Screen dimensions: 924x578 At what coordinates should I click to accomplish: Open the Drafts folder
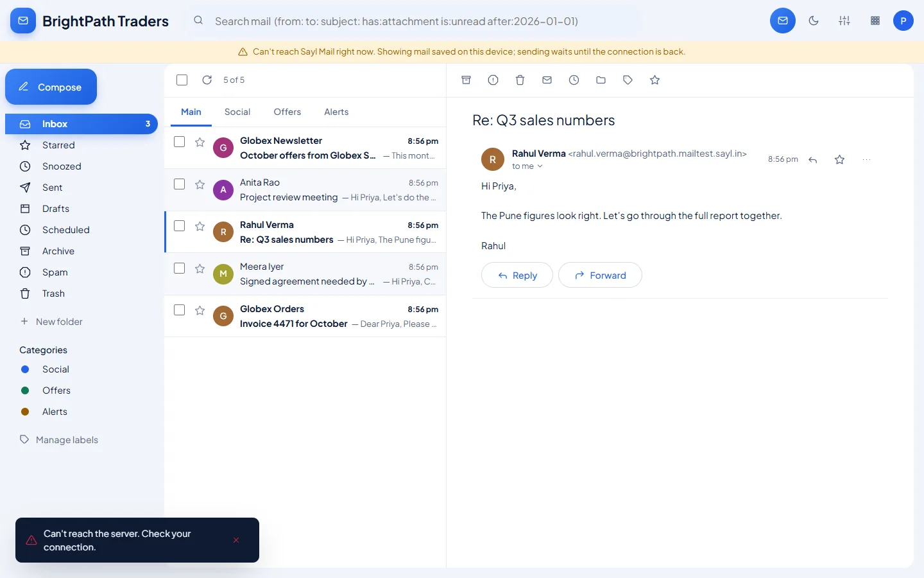81,209
